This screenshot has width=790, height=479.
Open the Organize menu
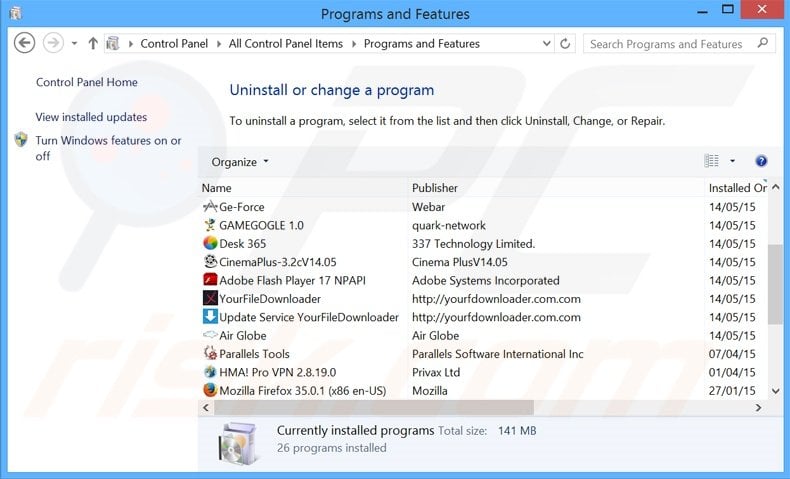coord(240,162)
